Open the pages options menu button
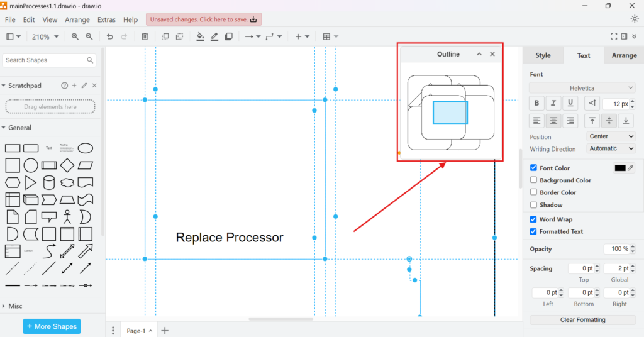Viewport: 644px width, 337px height. pyautogui.click(x=113, y=331)
